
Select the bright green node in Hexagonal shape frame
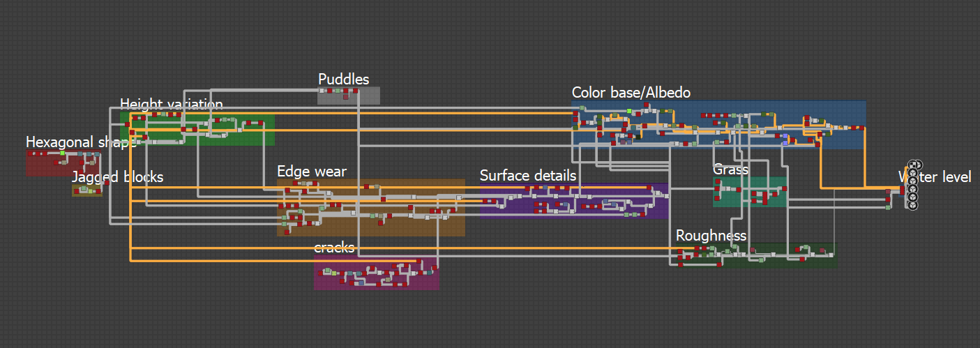coord(62,153)
